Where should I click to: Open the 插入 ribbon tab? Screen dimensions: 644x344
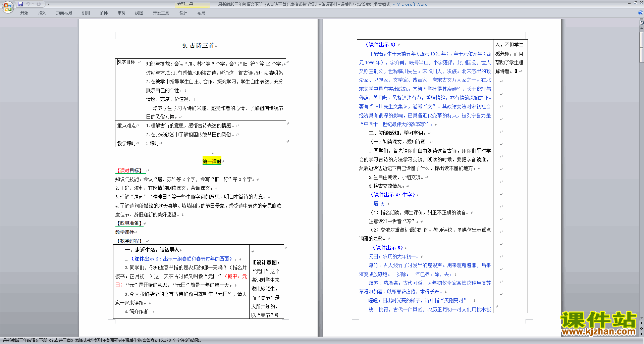[42, 13]
